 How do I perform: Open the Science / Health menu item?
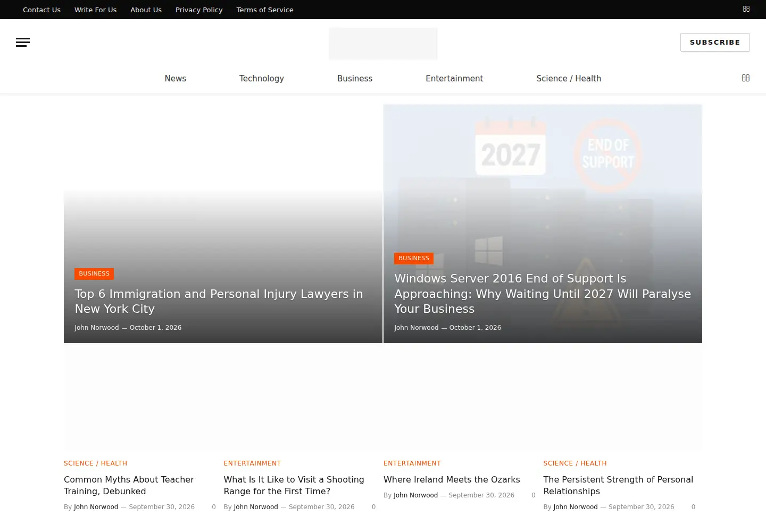tap(569, 78)
